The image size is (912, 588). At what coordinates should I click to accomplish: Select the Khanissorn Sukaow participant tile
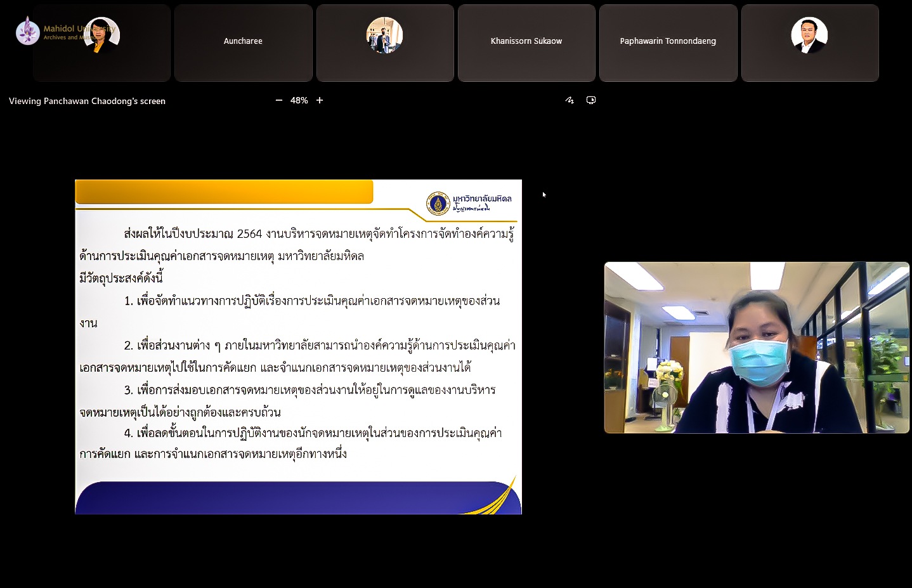(x=526, y=43)
